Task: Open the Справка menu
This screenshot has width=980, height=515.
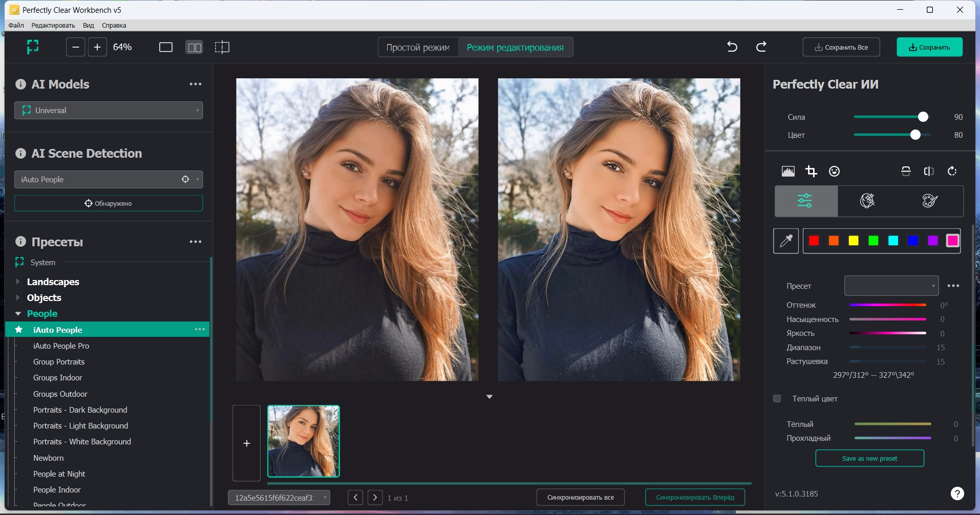Action: click(x=114, y=25)
